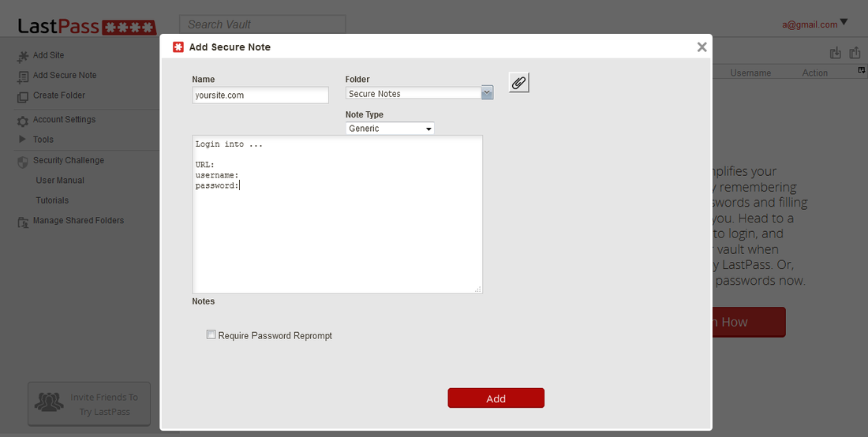Close the Add Secure Note dialog
Image resolution: width=868 pixels, height=437 pixels.
pyautogui.click(x=702, y=47)
